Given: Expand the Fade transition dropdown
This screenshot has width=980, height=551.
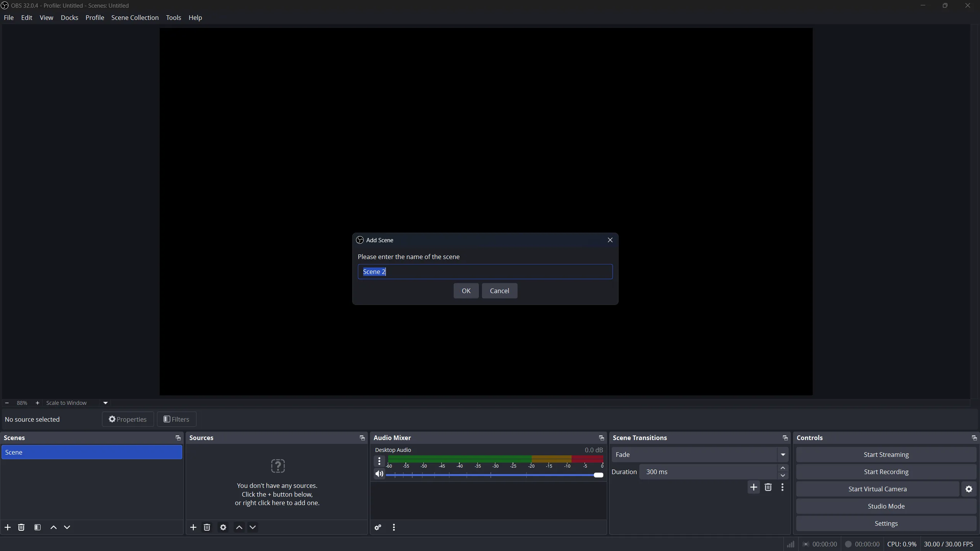Looking at the screenshot, I should [783, 455].
